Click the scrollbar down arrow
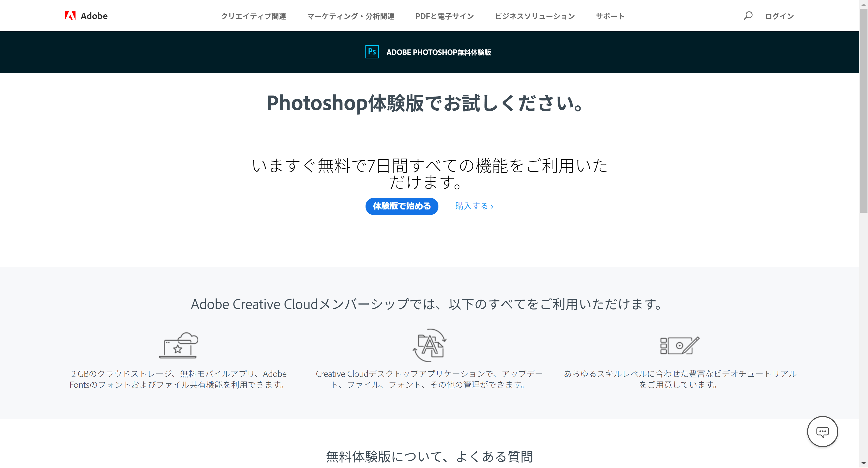868x468 pixels. 863,463
